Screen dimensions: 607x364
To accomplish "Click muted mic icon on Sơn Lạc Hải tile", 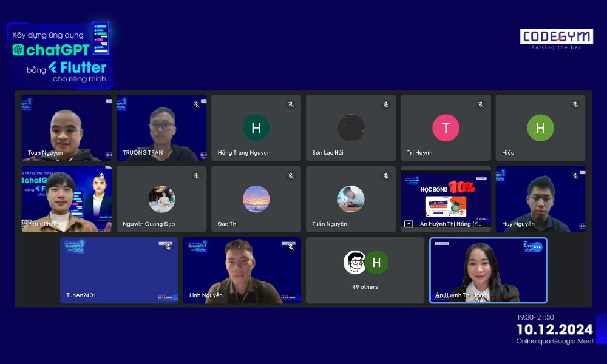I will click(x=385, y=105).
